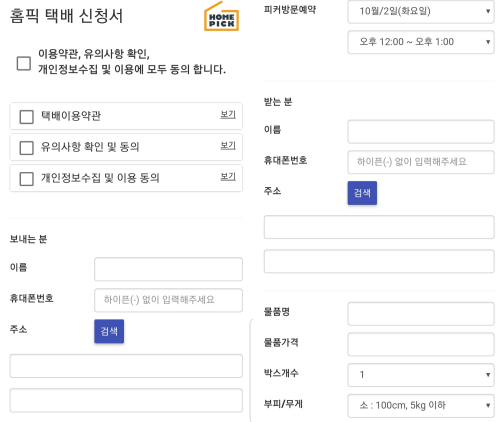Focus the 물품명 input field
500x422 pixels.
click(421, 314)
